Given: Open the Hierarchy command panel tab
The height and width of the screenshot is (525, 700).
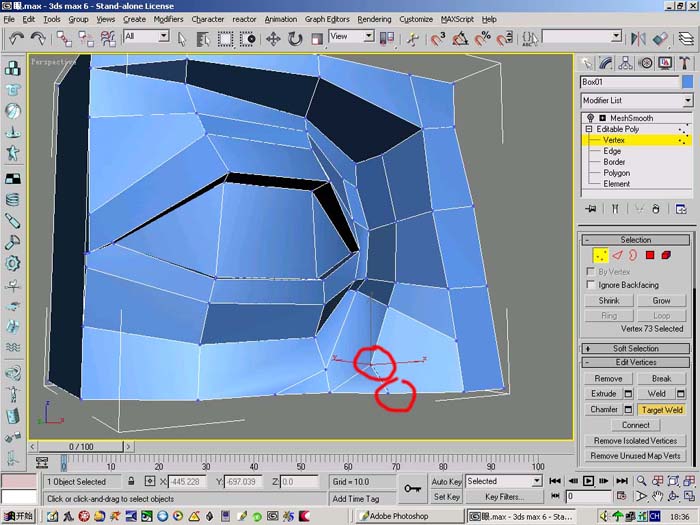Looking at the screenshot, I should [625, 63].
